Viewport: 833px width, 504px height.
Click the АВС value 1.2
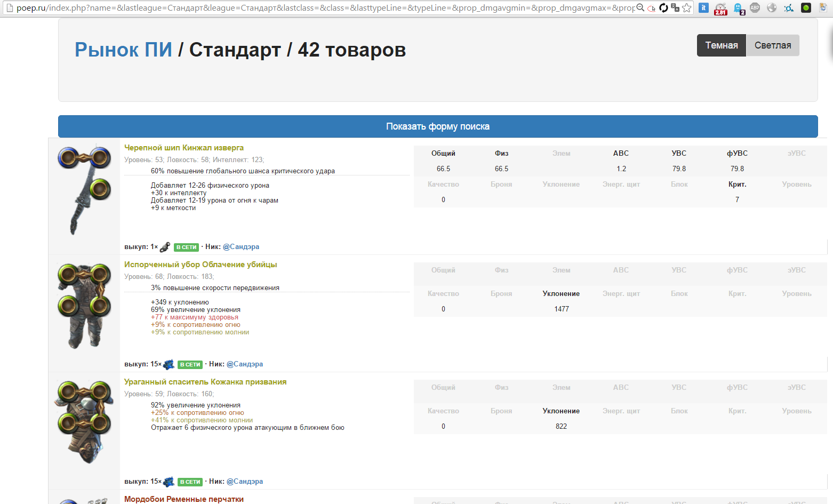click(621, 169)
